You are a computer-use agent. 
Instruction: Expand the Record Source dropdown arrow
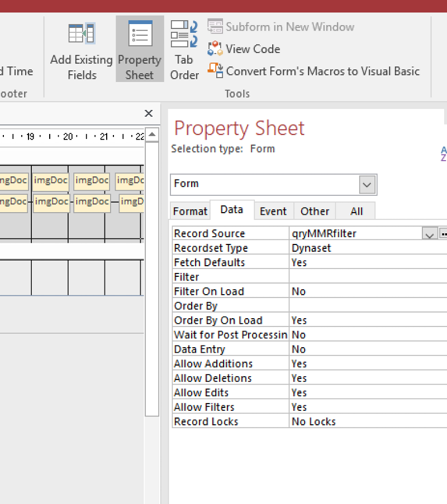(x=430, y=234)
